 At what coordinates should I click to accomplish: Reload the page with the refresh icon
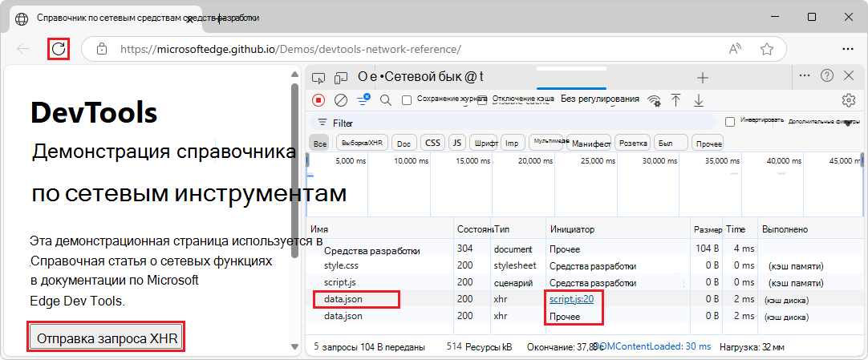58,49
